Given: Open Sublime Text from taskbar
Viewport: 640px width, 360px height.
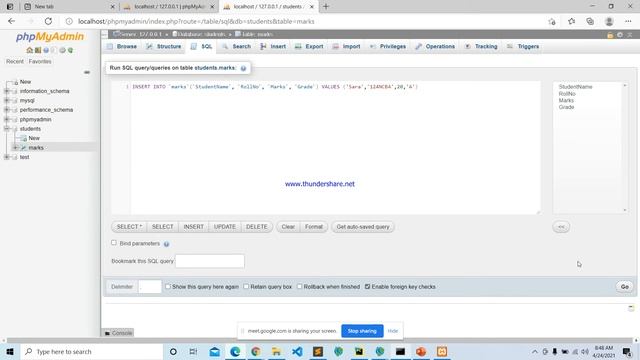Looking at the screenshot, I should pyautogui.click(x=318, y=351).
